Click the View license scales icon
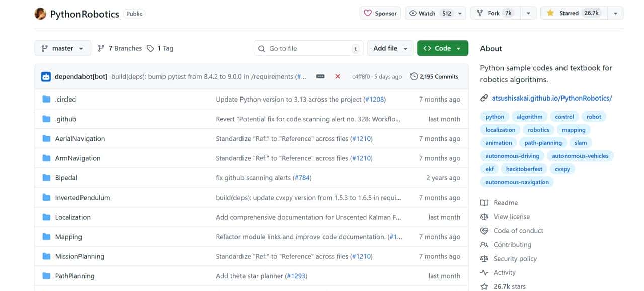Image resolution: width=644 pixels, height=291 pixels. pyautogui.click(x=484, y=216)
